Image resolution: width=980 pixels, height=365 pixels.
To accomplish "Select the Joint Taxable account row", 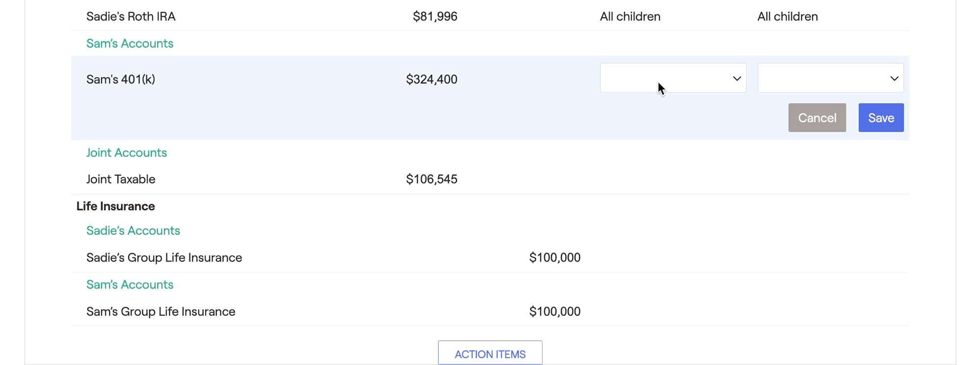I will pyautogui.click(x=121, y=179).
